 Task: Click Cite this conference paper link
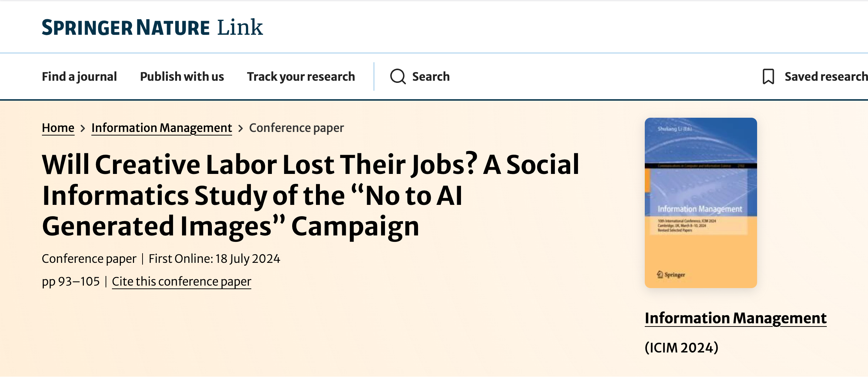click(x=182, y=282)
